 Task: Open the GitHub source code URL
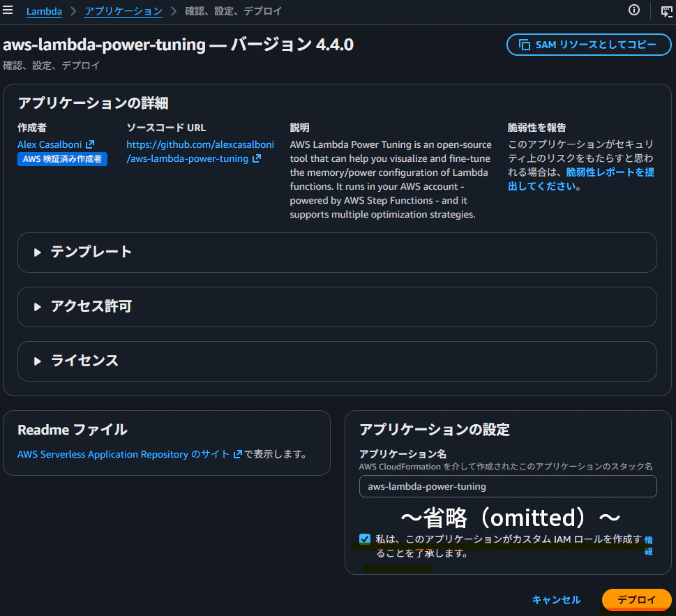point(200,151)
